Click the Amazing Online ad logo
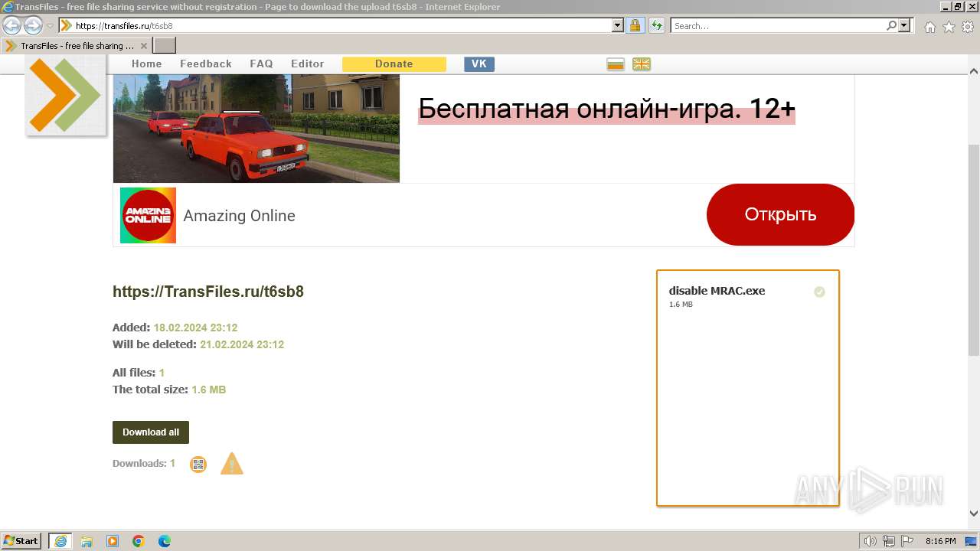This screenshot has height=551, width=980. click(148, 215)
